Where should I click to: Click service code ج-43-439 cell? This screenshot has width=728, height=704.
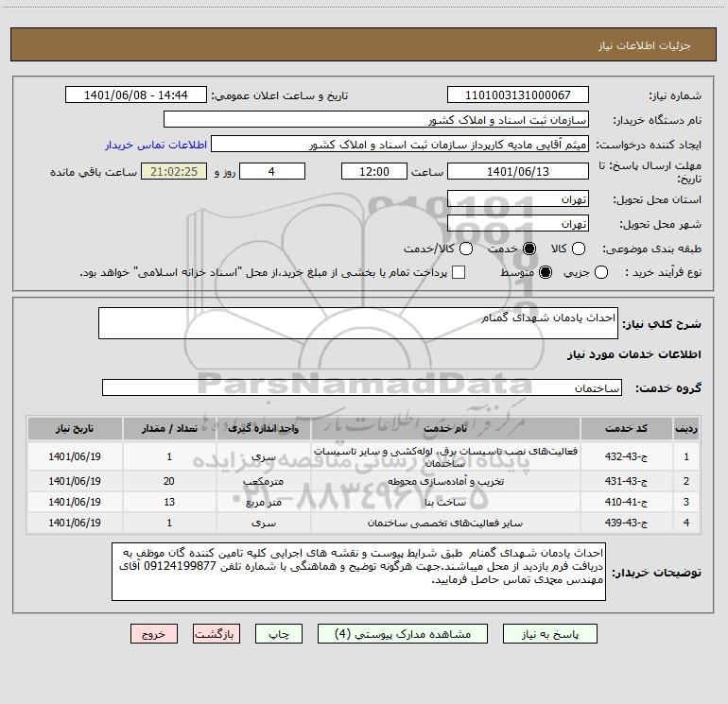point(626,523)
